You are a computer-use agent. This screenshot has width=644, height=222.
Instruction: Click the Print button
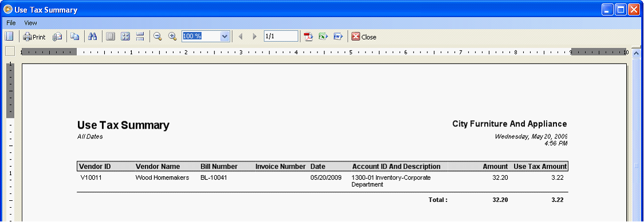click(34, 37)
